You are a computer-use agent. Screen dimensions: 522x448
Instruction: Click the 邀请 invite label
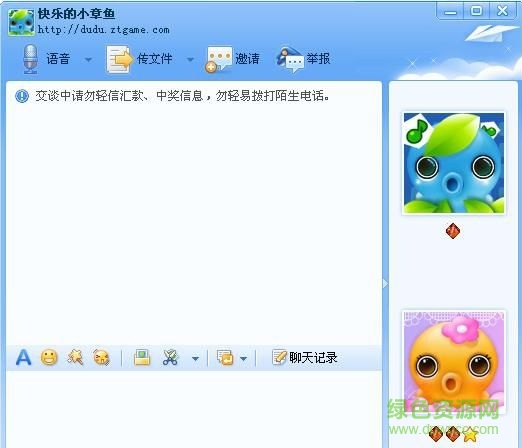pyautogui.click(x=247, y=59)
